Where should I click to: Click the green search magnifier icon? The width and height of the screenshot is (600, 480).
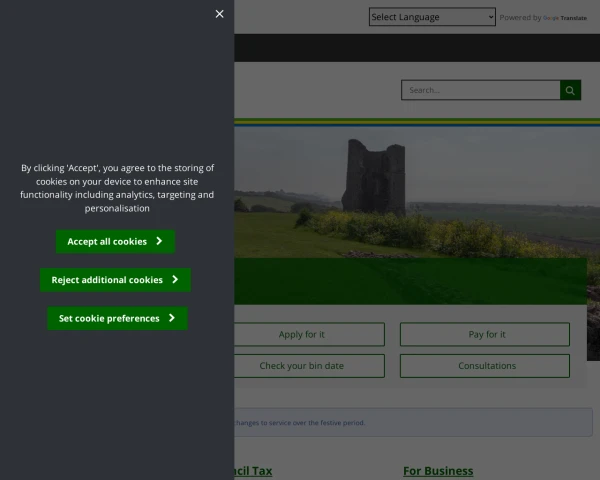(x=570, y=90)
